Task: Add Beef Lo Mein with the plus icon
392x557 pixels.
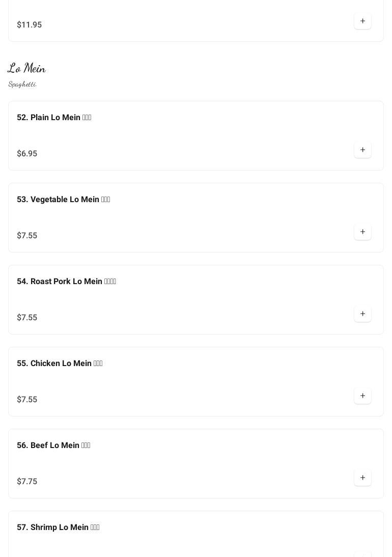Action: click(x=362, y=478)
